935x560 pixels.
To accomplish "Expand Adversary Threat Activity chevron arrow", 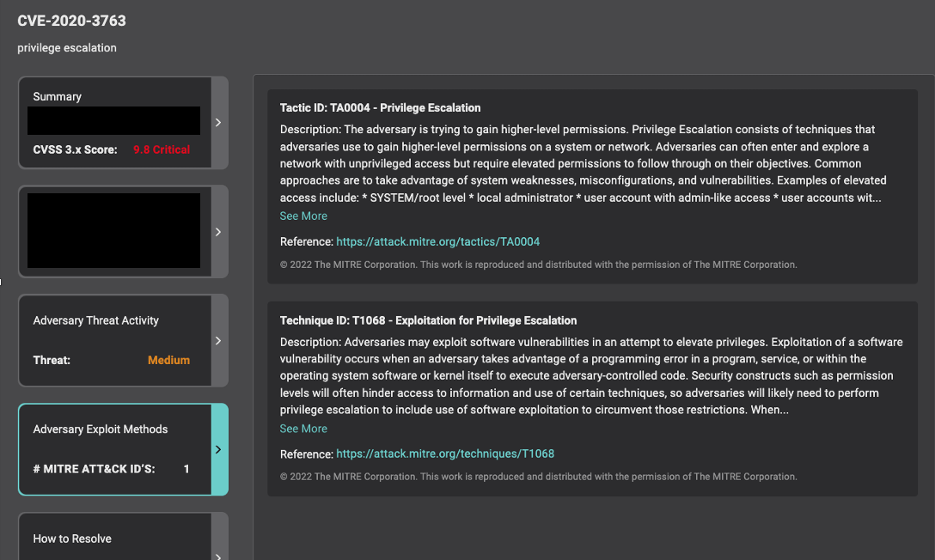I will pyautogui.click(x=218, y=341).
